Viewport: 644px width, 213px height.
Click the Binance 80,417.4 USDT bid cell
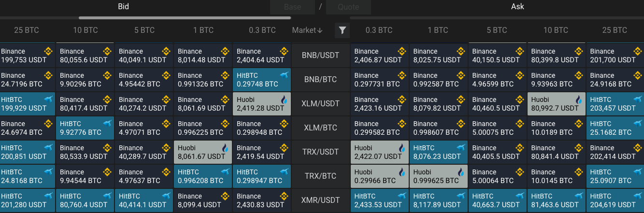pos(85,104)
